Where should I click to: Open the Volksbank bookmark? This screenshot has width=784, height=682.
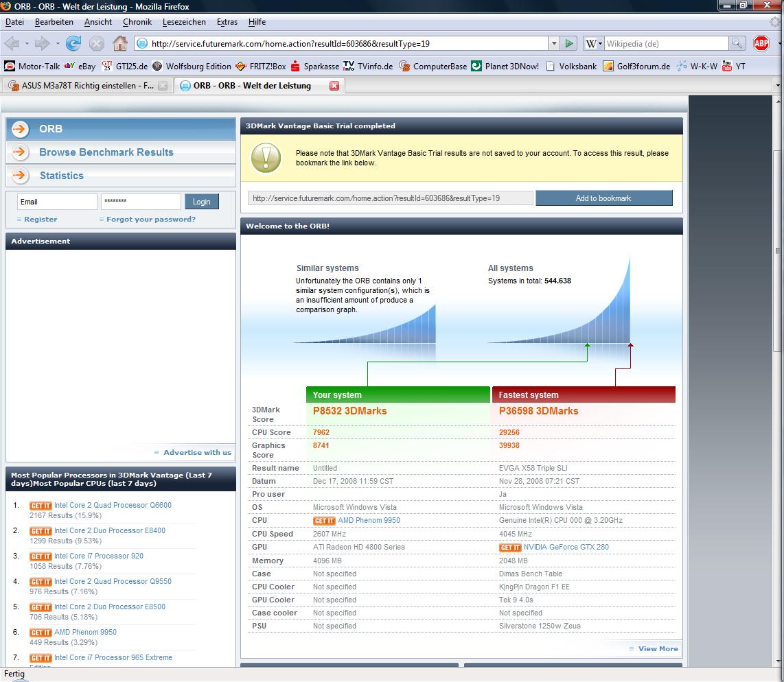[571, 66]
